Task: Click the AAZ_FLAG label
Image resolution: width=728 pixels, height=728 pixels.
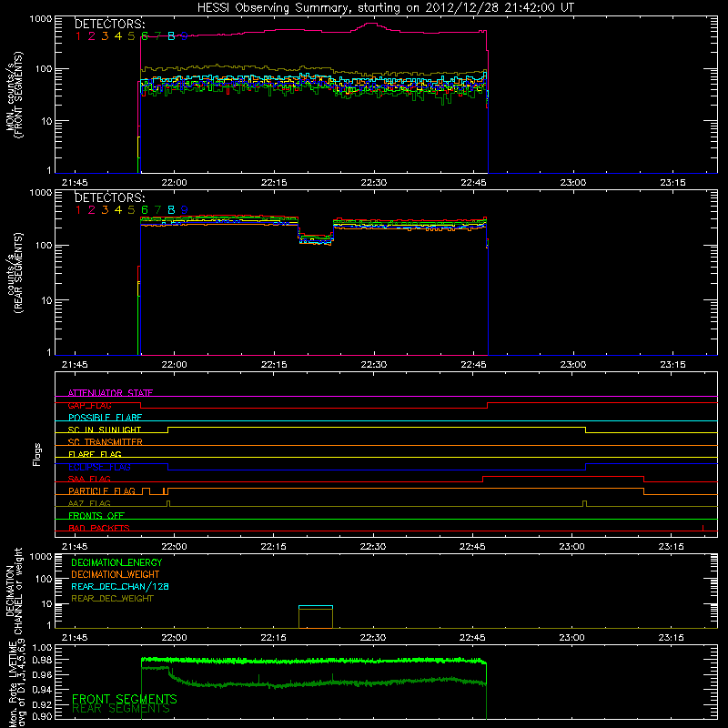Action: click(89, 503)
